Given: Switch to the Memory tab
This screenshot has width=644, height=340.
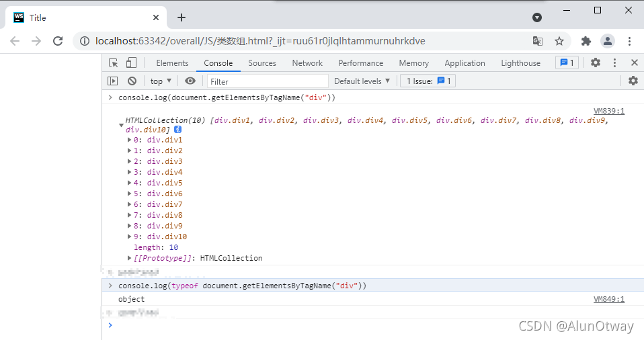Looking at the screenshot, I should [413, 63].
